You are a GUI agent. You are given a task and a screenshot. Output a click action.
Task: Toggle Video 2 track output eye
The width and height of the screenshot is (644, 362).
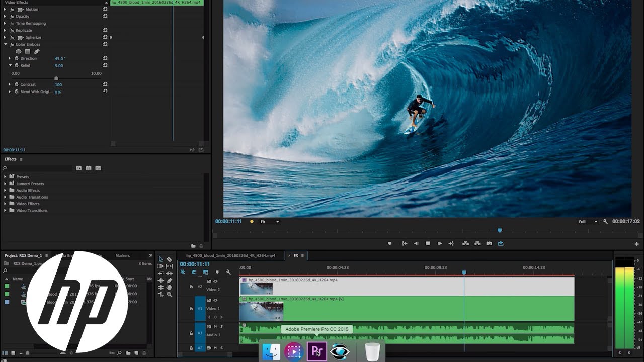click(x=215, y=281)
